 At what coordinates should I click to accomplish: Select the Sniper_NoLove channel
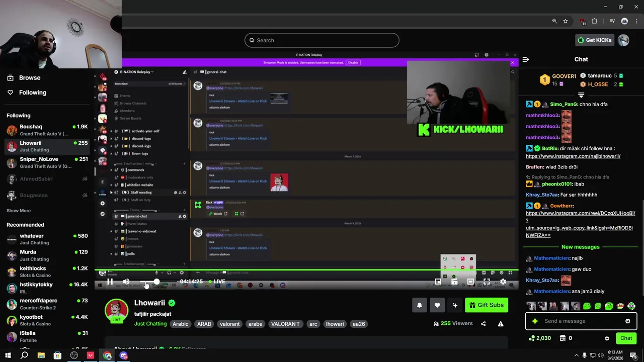47,162
